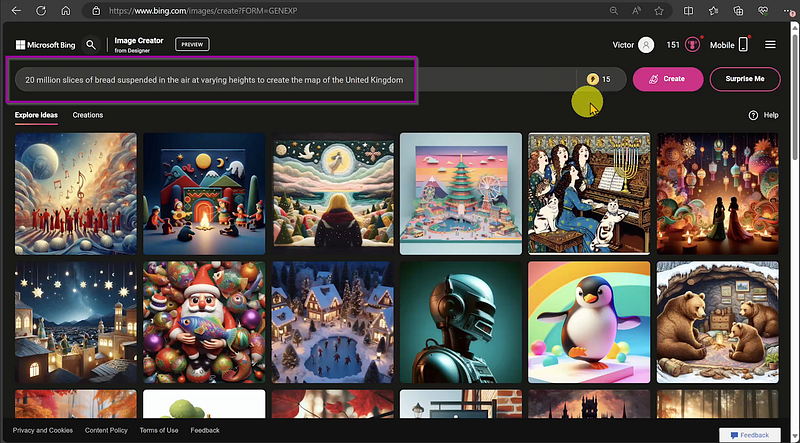Open the split screen icon
800x443 pixels.
point(688,11)
